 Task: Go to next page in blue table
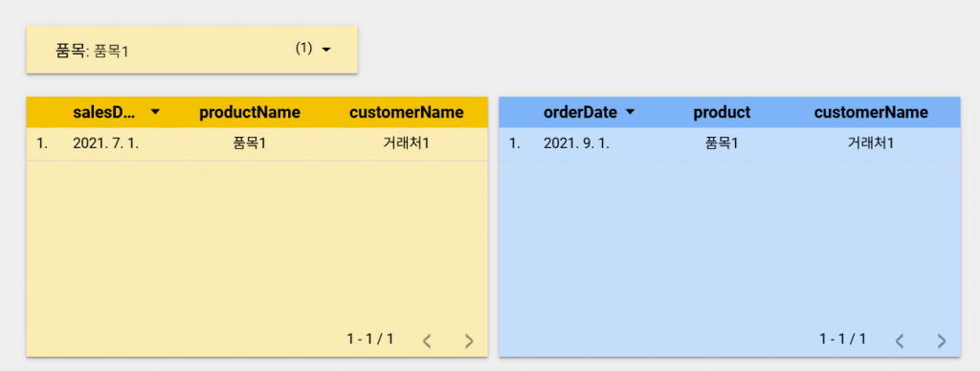coord(942,341)
